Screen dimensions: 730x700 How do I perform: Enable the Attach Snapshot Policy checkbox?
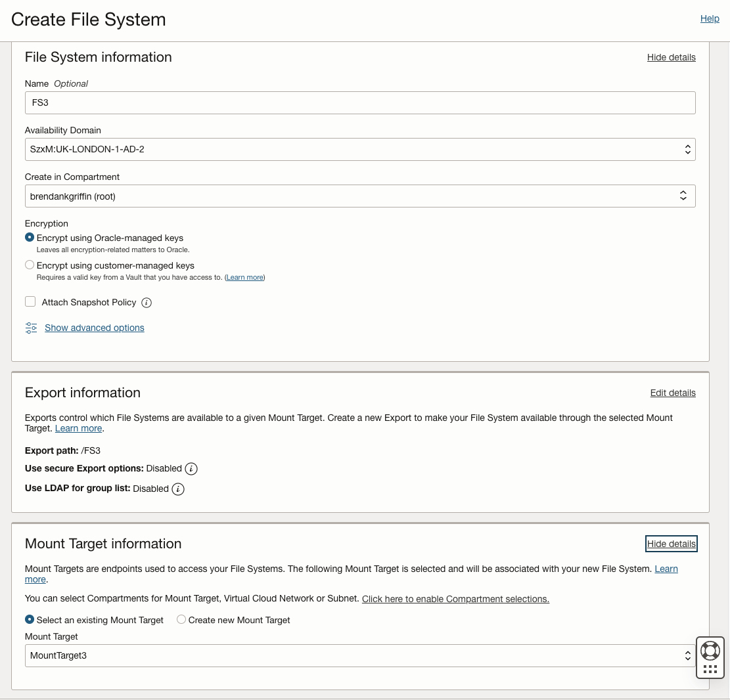30,301
